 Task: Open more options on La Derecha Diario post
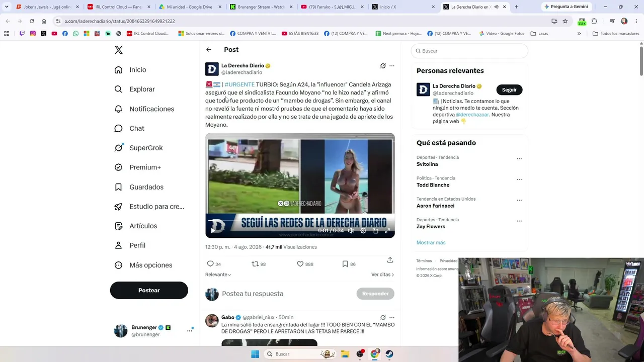point(392,66)
